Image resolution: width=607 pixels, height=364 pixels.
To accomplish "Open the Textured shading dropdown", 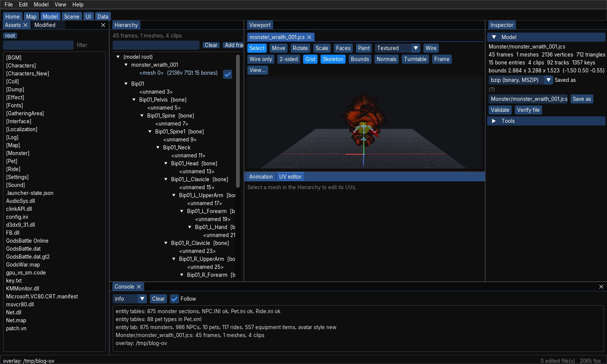I will click(x=398, y=48).
